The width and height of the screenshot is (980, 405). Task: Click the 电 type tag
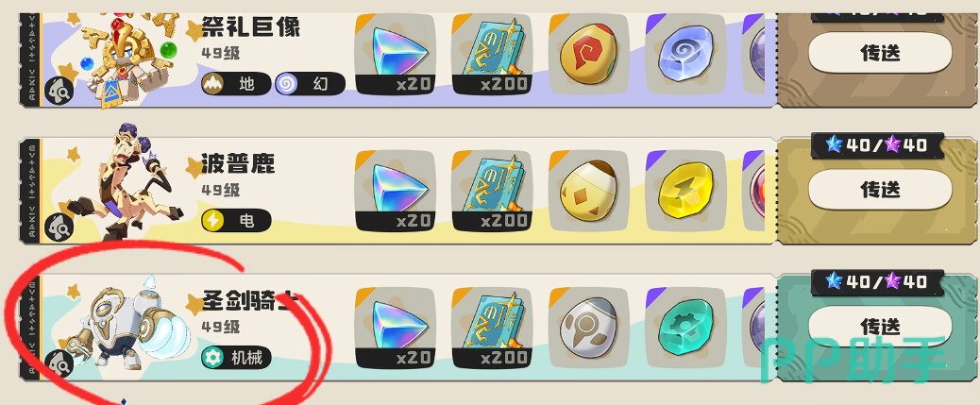point(236,221)
